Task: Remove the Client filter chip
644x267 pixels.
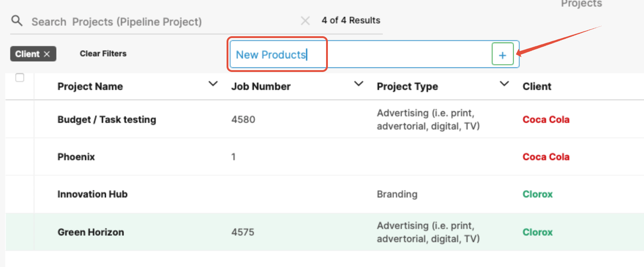Action: (x=47, y=54)
